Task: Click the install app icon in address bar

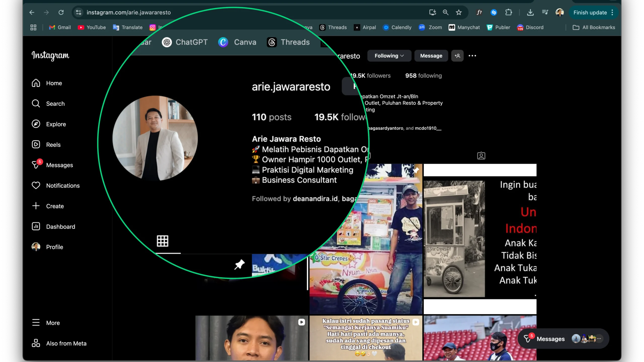Action: [432, 12]
